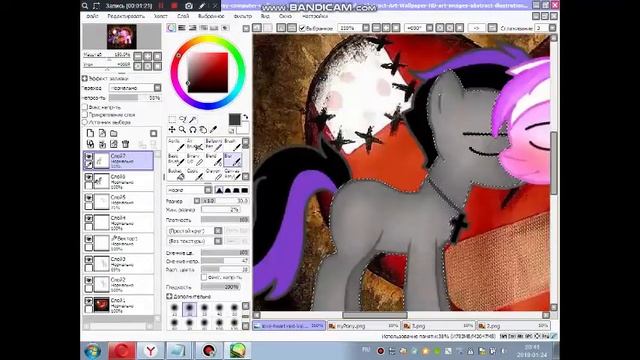This screenshot has height=360, width=640.
Task: Hide the Слой4 layer eye
Action: click(89, 218)
